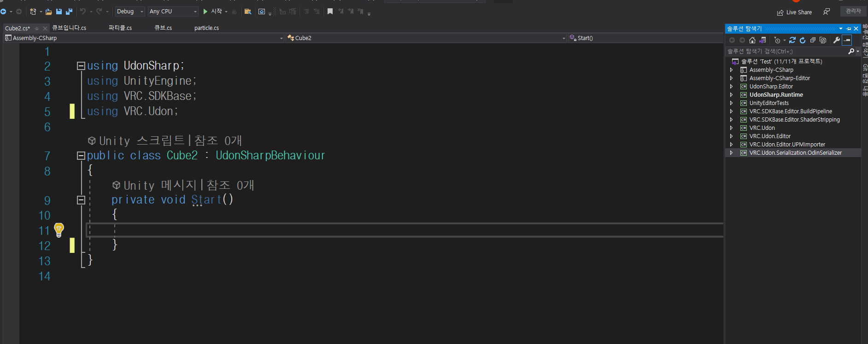Pin the Cube2.cs tab
This screenshot has height=344, width=868.
coord(37,29)
